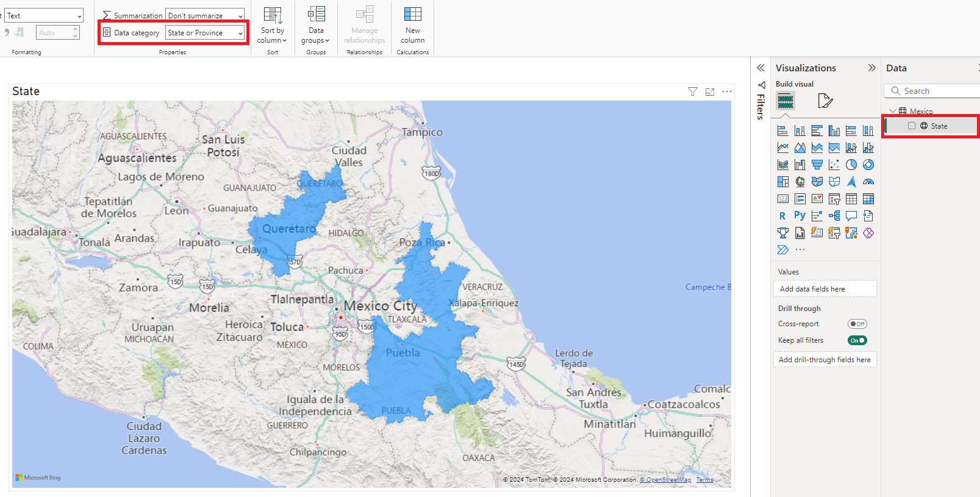Open the filter icon on State visual

coord(692,91)
